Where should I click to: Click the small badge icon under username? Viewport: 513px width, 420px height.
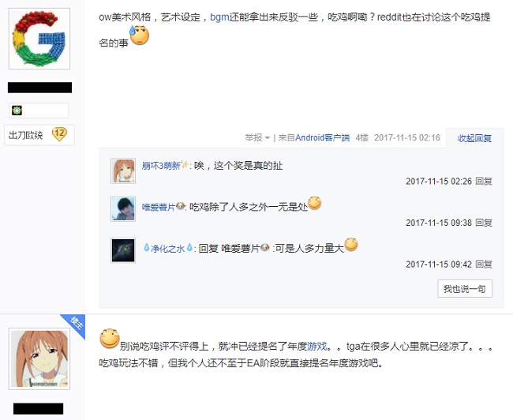tap(17, 111)
